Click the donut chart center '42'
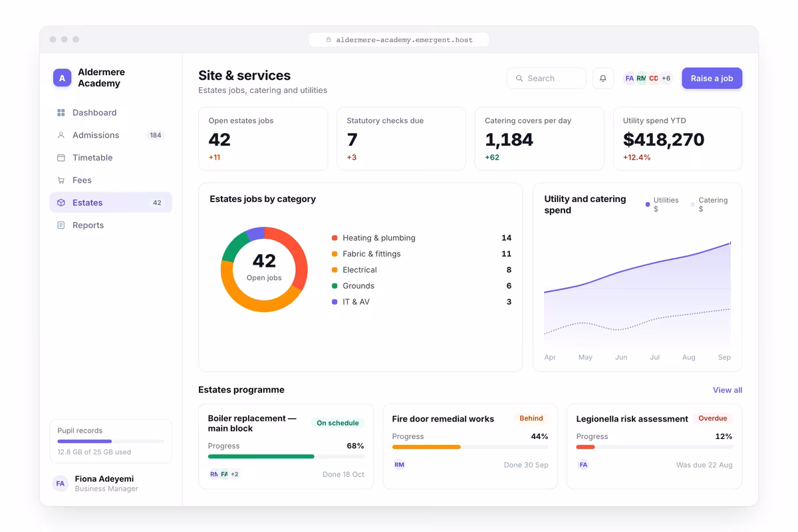The width and height of the screenshot is (798, 532). coord(264,261)
